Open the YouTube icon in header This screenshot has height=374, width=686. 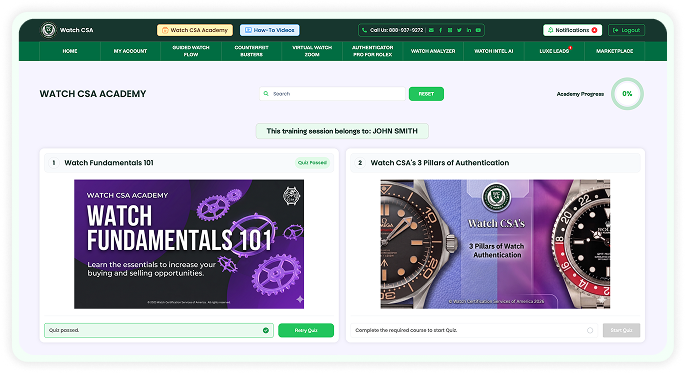pyautogui.click(x=478, y=30)
